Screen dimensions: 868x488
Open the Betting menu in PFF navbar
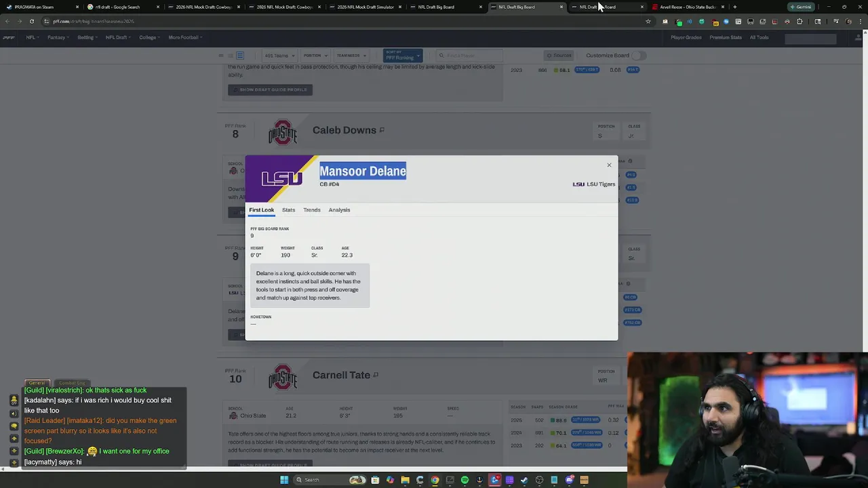(x=87, y=37)
